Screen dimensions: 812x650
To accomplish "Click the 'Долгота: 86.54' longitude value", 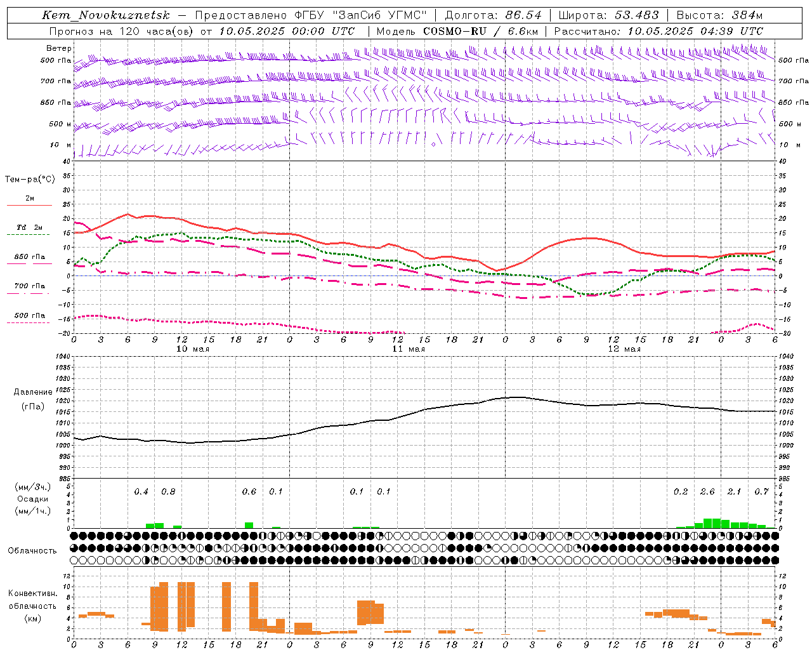I will point(493,15).
